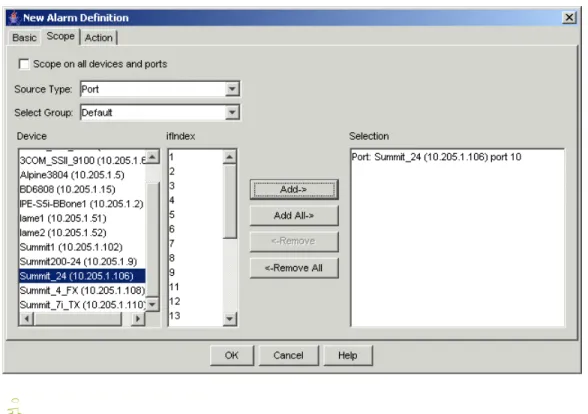This screenshot has height=414, width=588.
Task: Click Device list scroll right arrow
Action: [x=138, y=319]
